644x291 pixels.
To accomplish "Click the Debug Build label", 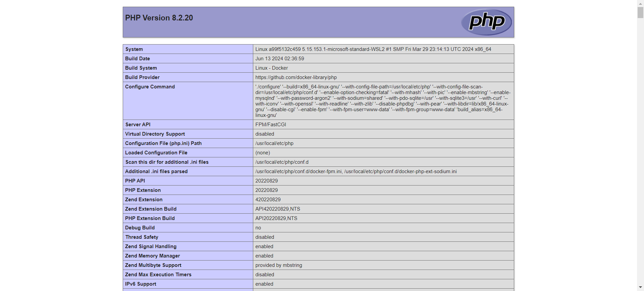I will (140, 228).
